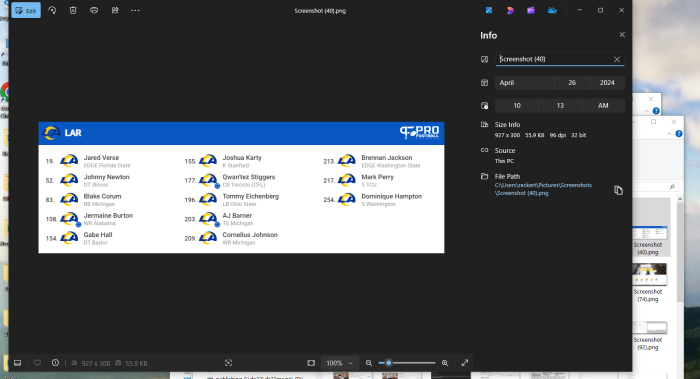Click the 927 x 300 dimensions text in bottom bar
The height and width of the screenshot is (379, 700).
pos(96,363)
